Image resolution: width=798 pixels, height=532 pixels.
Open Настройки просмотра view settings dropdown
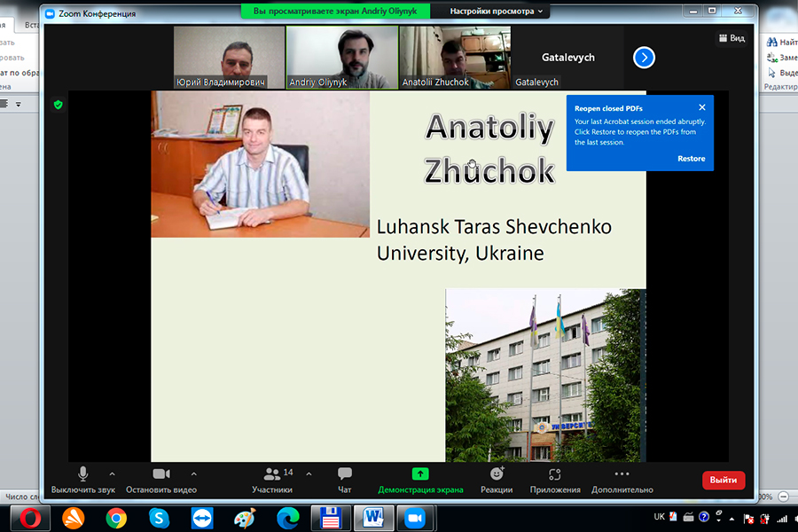496,12
